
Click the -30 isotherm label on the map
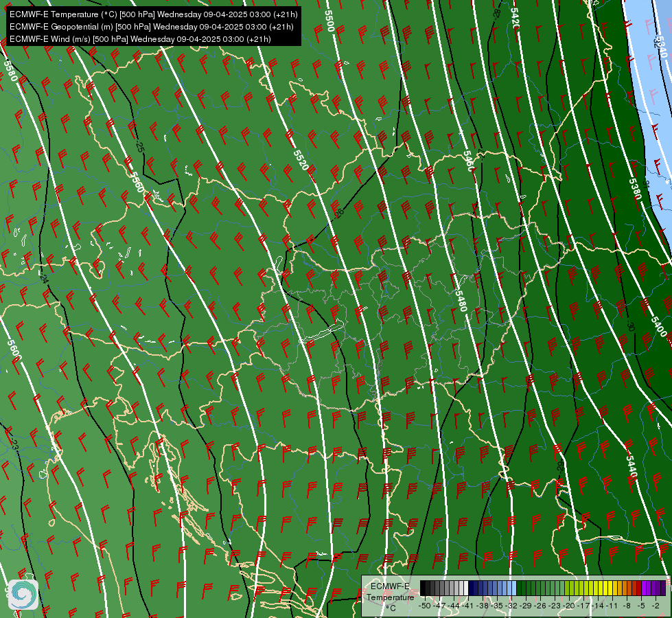pyautogui.click(x=630, y=326)
